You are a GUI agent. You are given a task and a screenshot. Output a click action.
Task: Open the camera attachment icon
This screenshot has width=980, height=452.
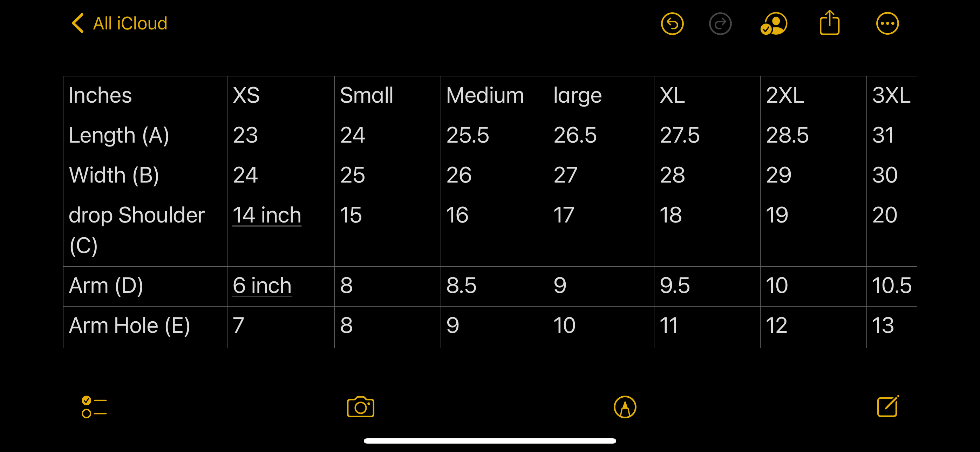360,407
